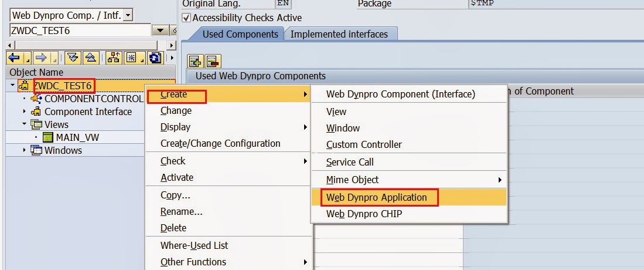
Task: Choose Where-Used List menu entry
Action: (x=228, y=246)
